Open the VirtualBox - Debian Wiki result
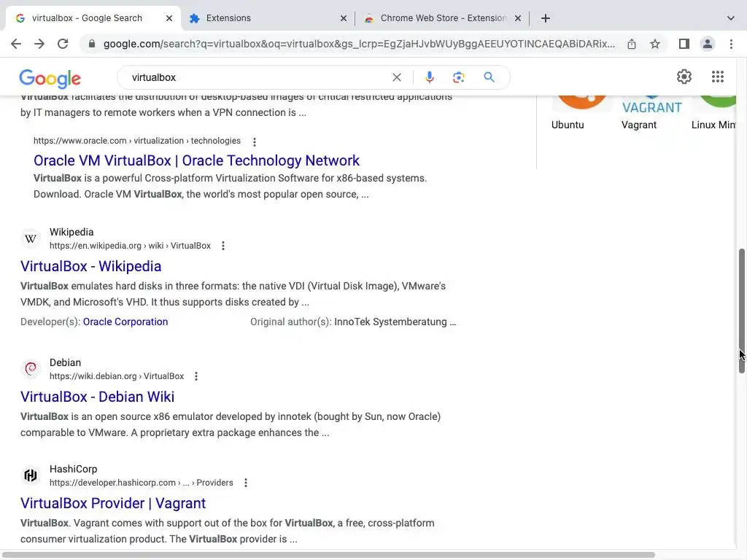 [x=97, y=397]
